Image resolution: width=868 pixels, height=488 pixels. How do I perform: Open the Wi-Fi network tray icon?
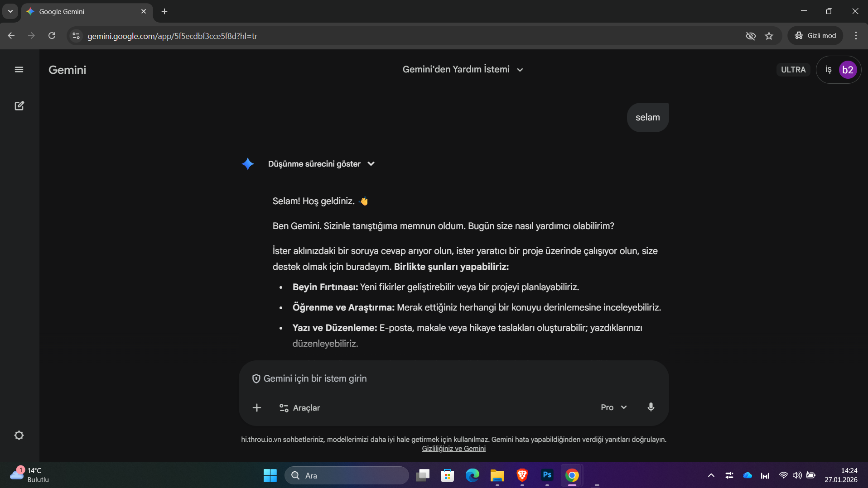pos(783,475)
